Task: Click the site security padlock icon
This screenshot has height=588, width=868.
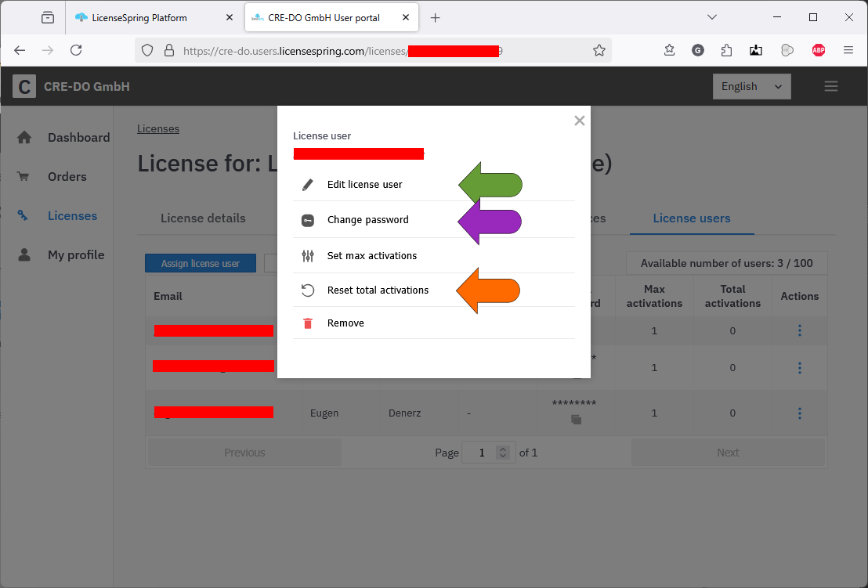Action: coord(169,50)
